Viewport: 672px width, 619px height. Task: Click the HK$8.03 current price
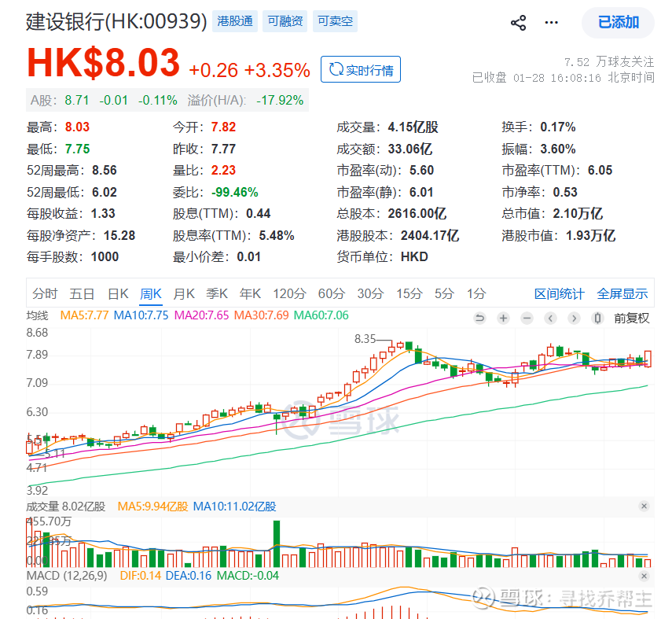103,63
